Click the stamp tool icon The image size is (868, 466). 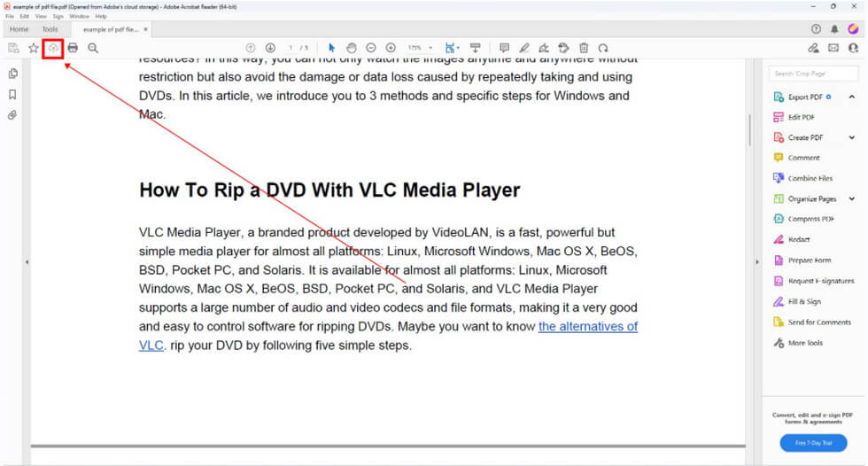[x=563, y=48]
